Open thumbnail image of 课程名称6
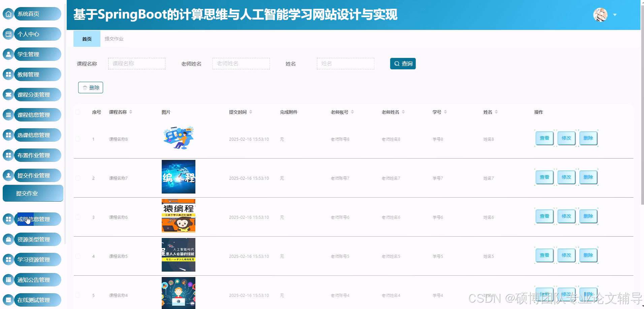 (179, 216)
